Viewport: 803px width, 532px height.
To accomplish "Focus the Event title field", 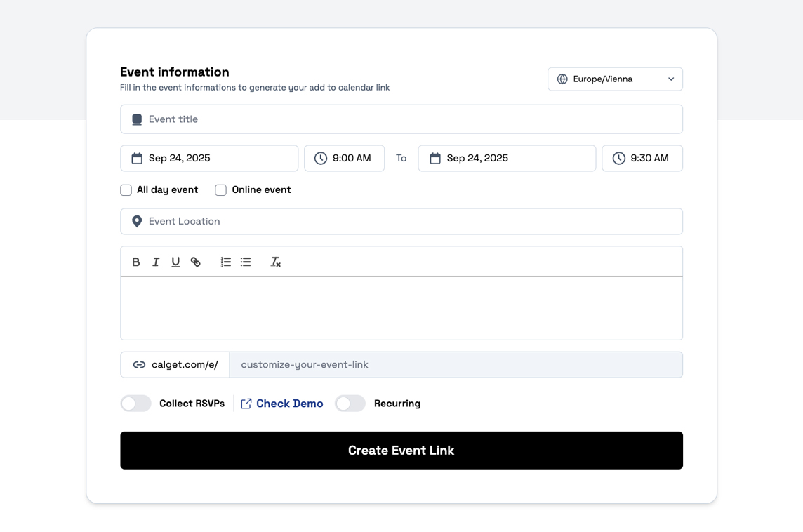I will (407, 119).
